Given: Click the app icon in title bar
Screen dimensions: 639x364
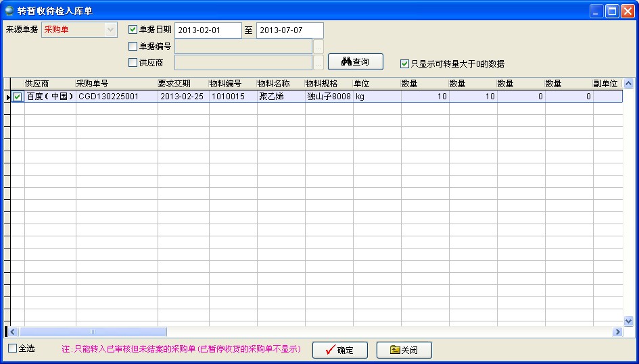Looking at the screenshot, I should (x=10, y=11).
